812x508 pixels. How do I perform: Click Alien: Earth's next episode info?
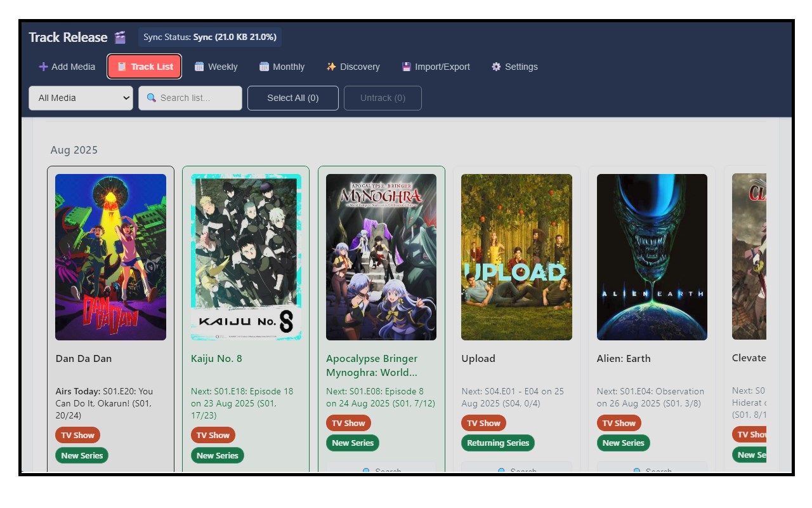coord(651,397)
